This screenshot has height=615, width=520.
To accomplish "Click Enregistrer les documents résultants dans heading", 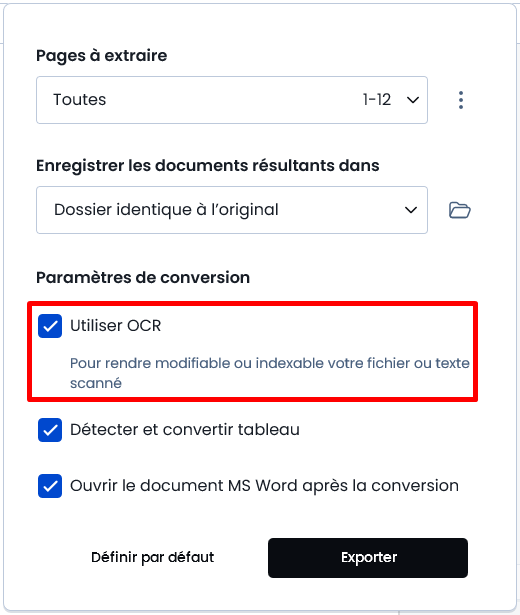I will pyautogui.click(x=208, y=166).
